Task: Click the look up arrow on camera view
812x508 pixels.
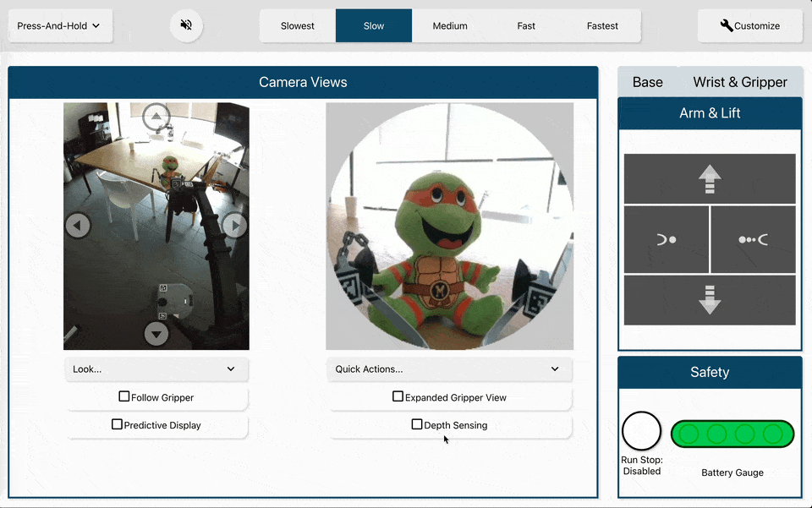Action: coord(156,117)
